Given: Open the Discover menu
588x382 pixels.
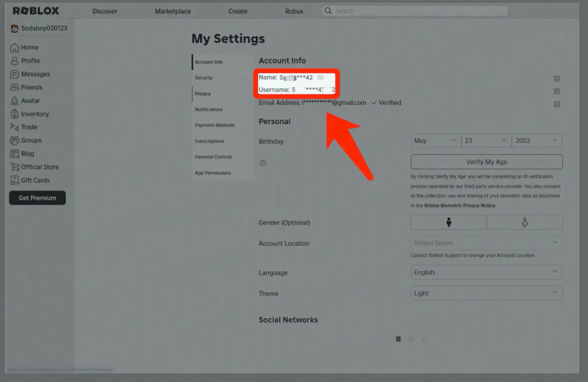Looking at the screenshot, I should [105, 11].
